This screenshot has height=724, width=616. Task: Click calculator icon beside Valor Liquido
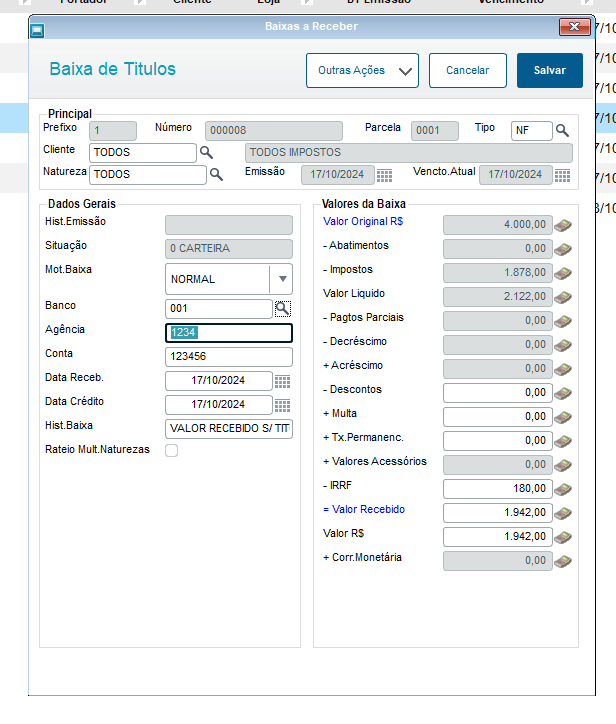[x=563, y=297]
